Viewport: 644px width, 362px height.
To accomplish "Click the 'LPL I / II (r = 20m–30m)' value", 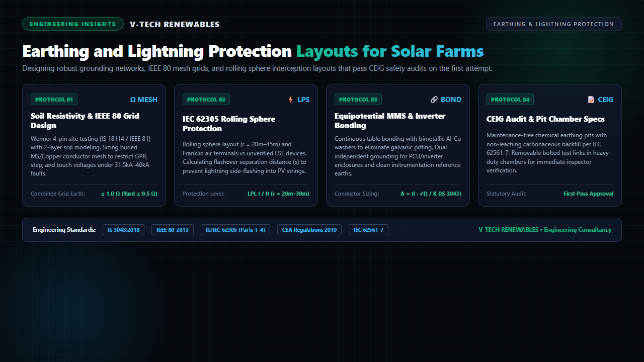I will pos(279,194).
